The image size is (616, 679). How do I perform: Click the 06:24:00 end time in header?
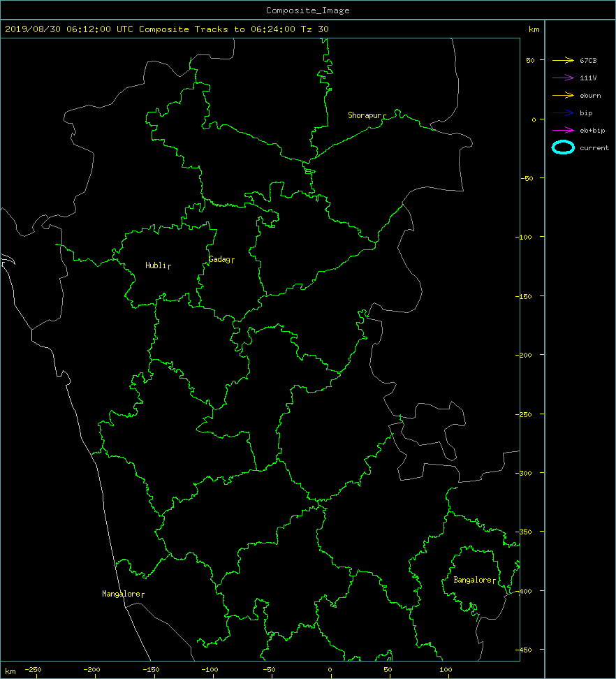click(273, 29)
